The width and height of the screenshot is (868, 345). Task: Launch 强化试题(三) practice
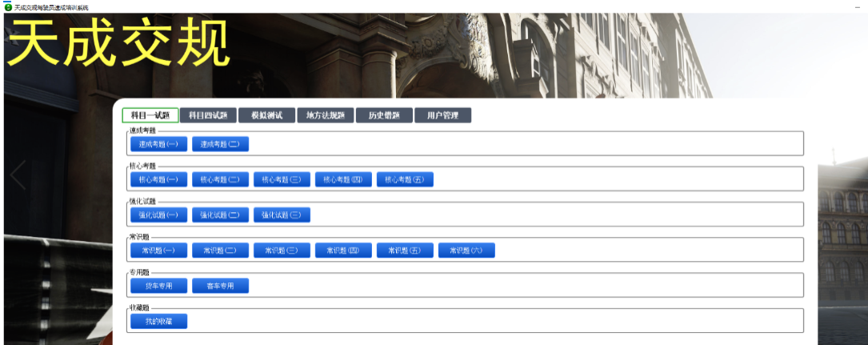[x=282, y=215]
